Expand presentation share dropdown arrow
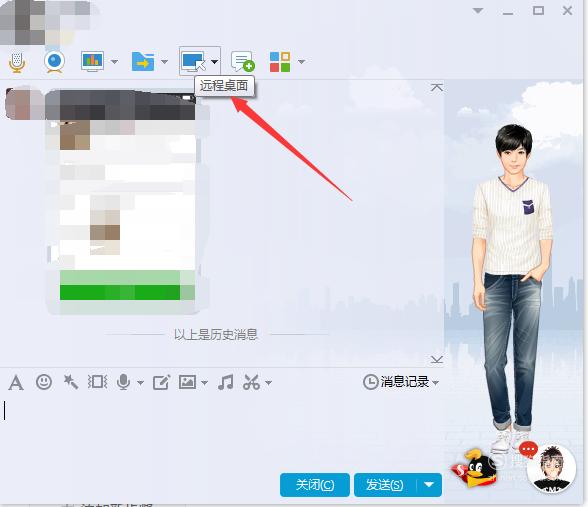This screenshot has height=507, width=588. (114, 62)
